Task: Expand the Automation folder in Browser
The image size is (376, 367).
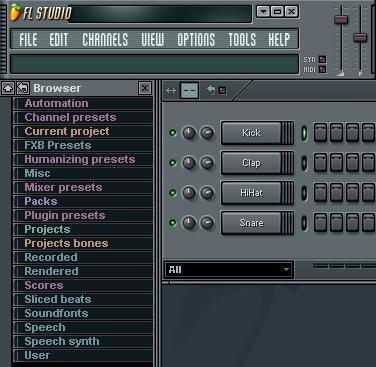Action: point(83,103)
